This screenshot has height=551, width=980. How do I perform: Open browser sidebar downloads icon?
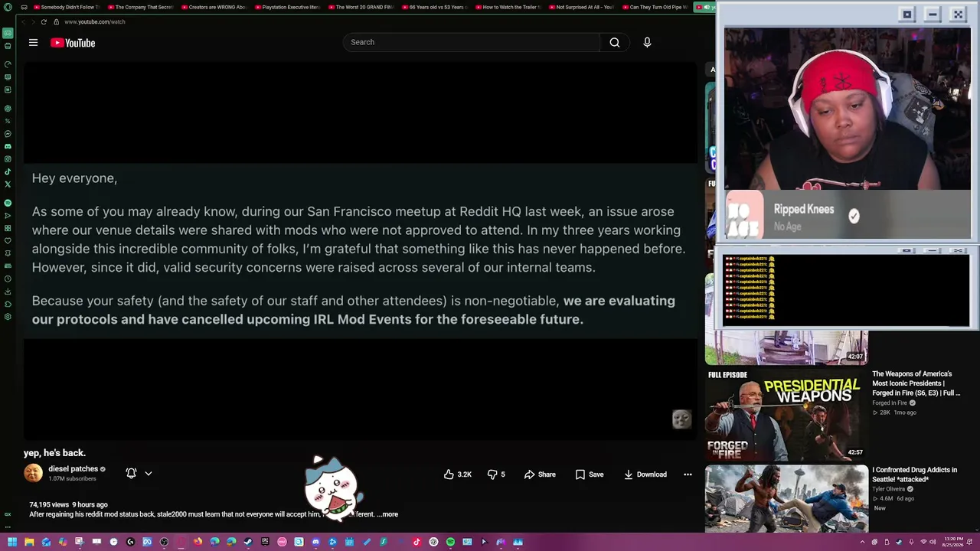point(8,292)
